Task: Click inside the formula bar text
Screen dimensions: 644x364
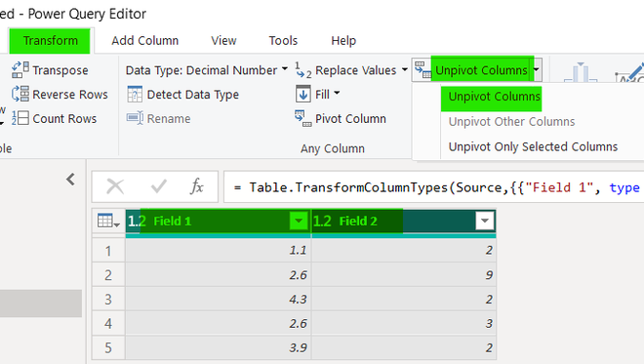Action: [435, 187]
